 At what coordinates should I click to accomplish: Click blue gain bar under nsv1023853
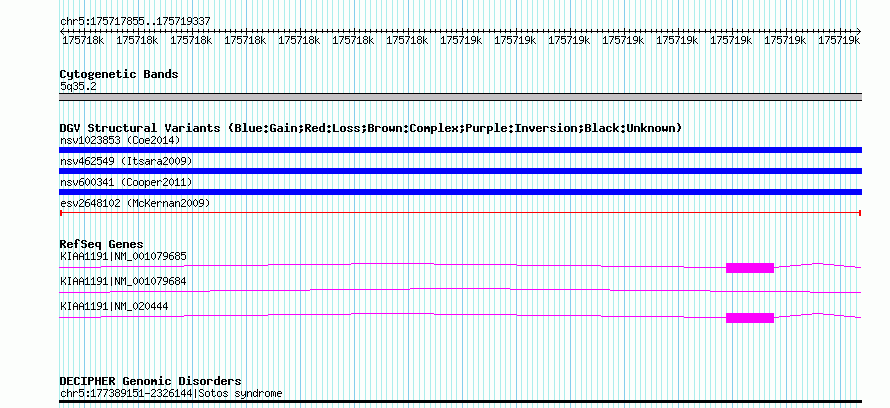pyautogui.click(x=460, y=150)
